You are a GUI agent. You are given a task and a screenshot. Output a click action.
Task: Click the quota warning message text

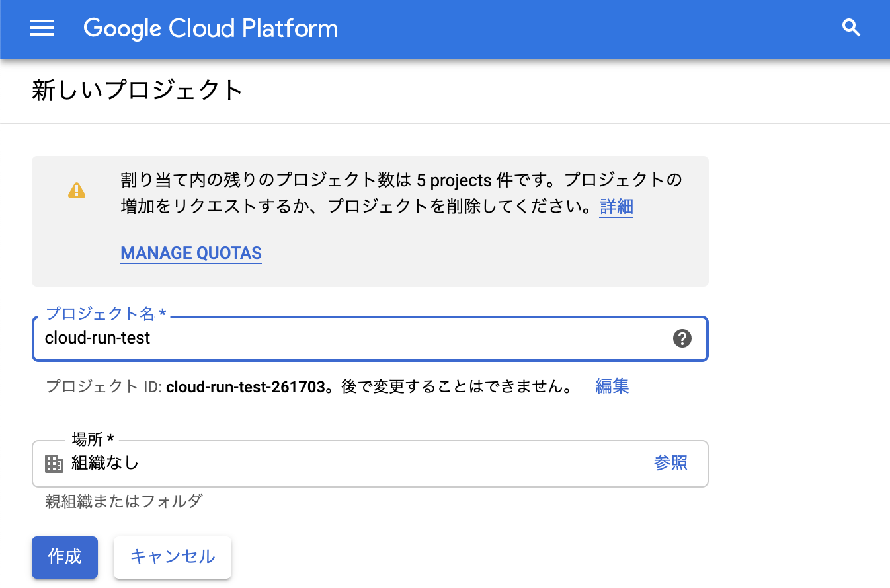click(401, 193)
